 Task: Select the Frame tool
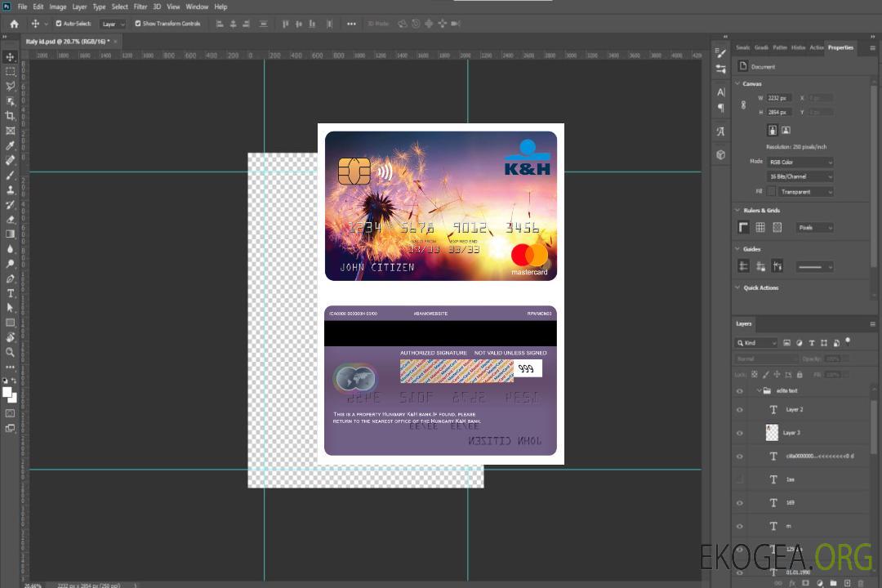10,131
